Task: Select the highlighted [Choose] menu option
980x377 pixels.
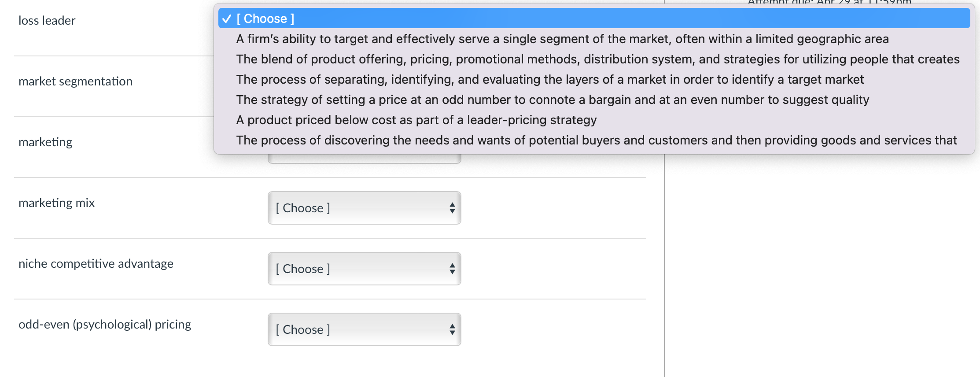Action: point(265,19)
